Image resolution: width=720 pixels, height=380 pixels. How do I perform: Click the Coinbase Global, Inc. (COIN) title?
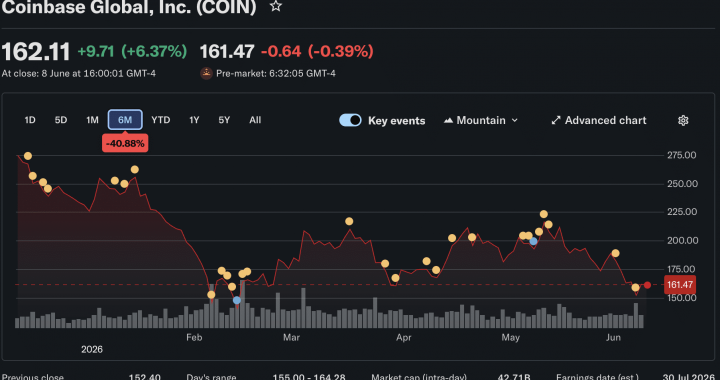point(129,6)
